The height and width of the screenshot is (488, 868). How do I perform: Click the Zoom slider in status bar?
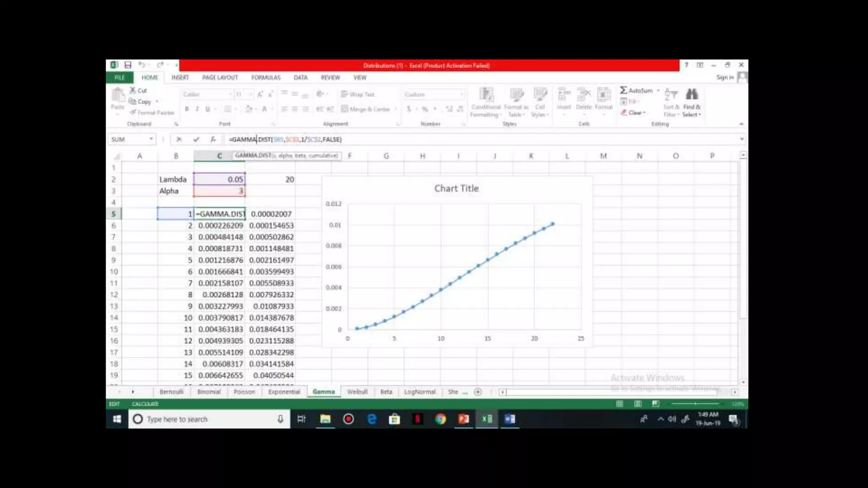[x=695, y=404]
